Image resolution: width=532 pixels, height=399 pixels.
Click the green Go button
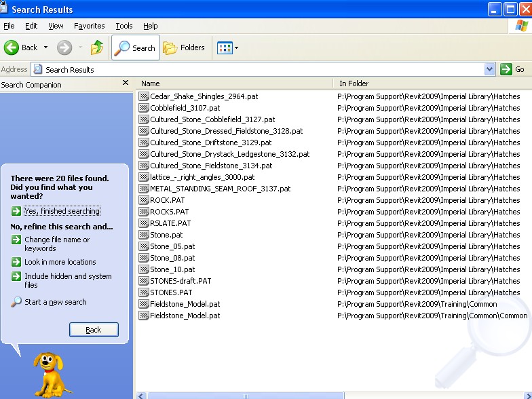pos(512,69)
